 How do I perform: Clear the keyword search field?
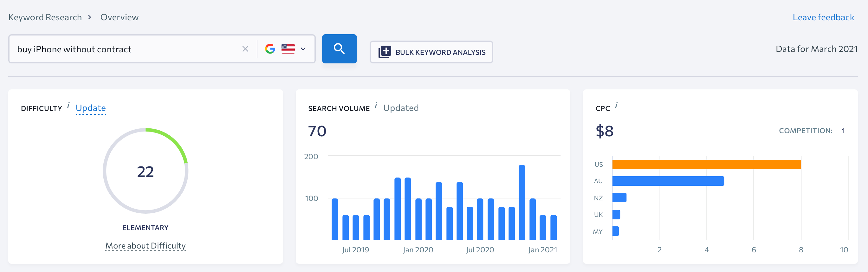(245, 49)
